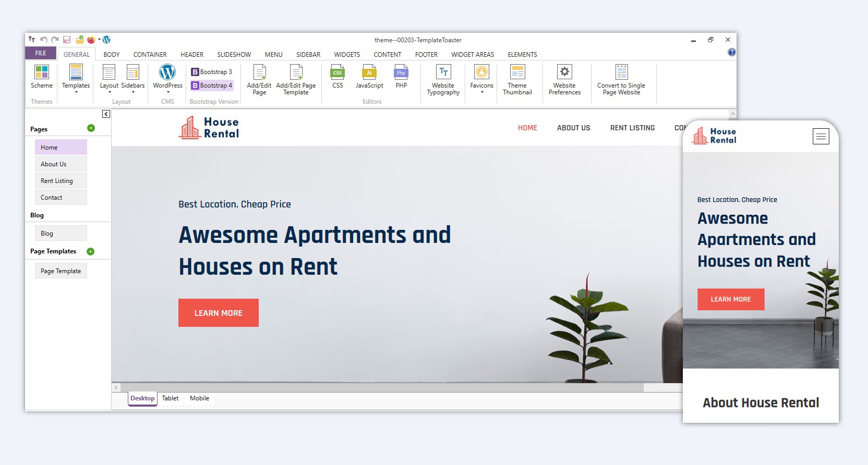868x465 pixels.
Task: Click the Layout icon in ribbon
Action: pyautogui.click(x=109, y=72)
